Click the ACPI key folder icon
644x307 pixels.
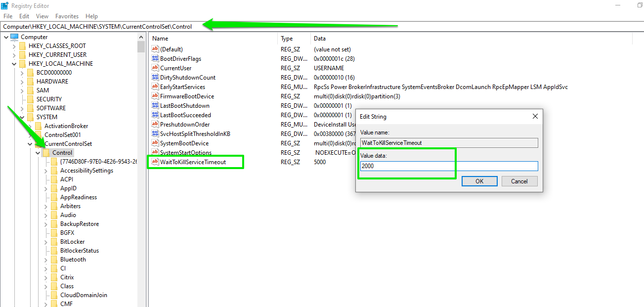[54, 179]
